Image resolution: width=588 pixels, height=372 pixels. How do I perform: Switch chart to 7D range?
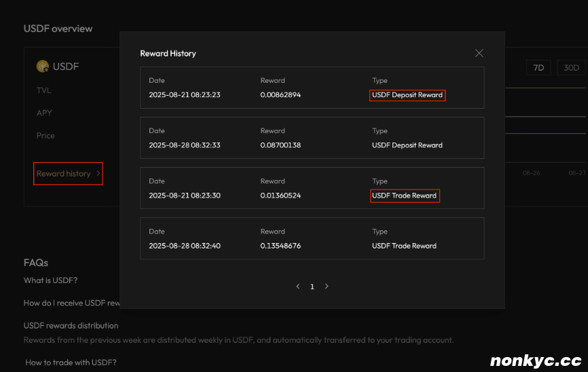(538, 67)
